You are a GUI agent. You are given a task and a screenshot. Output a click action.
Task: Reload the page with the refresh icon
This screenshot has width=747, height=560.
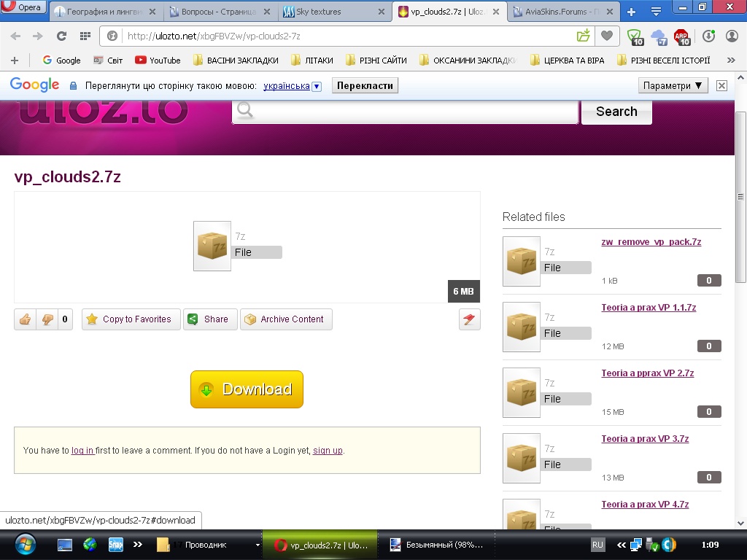pyautogui.click(x=61, y=36)
